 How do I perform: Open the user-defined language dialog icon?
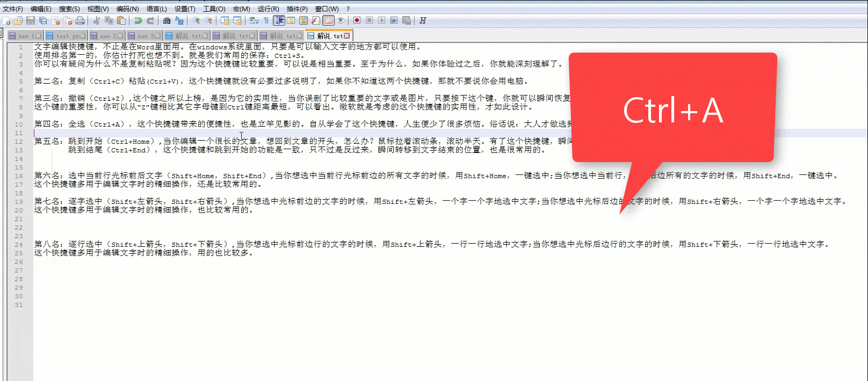291,20
